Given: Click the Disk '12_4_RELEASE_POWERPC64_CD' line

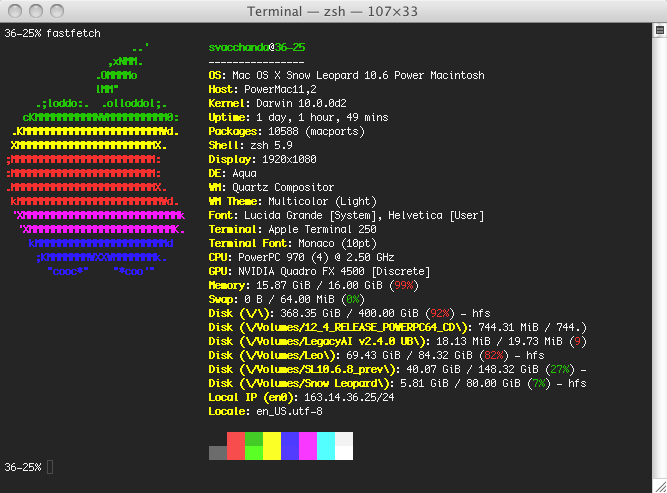Looking at the screenshot, I should coord(397,328).
